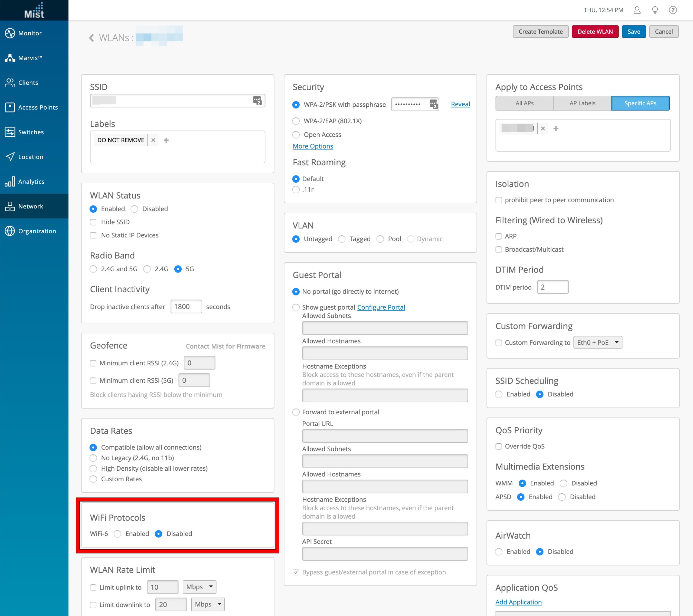Add an AP with the plus icon
This screenshot has width=693, height=616.
556,129
